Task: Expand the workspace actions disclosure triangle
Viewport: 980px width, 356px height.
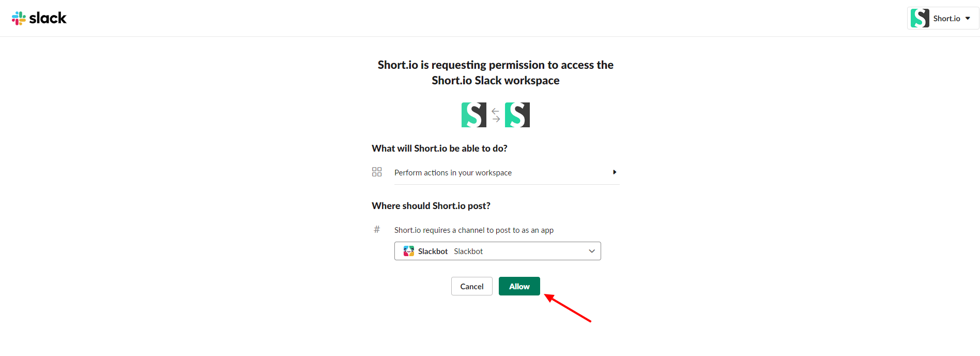Action: pos(615,172)
